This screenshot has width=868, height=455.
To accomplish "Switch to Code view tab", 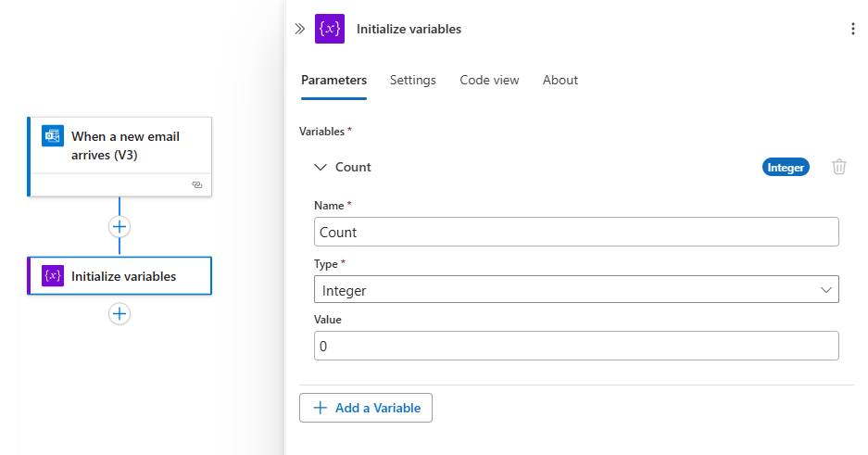I will [489, 81].
